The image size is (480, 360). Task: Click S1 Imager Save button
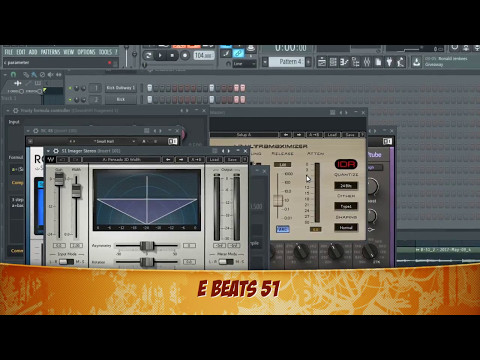tap(232, 160)
